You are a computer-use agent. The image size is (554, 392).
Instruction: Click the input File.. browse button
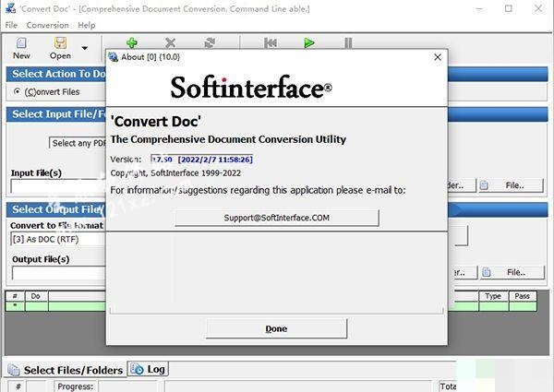(x=511, y=185)
